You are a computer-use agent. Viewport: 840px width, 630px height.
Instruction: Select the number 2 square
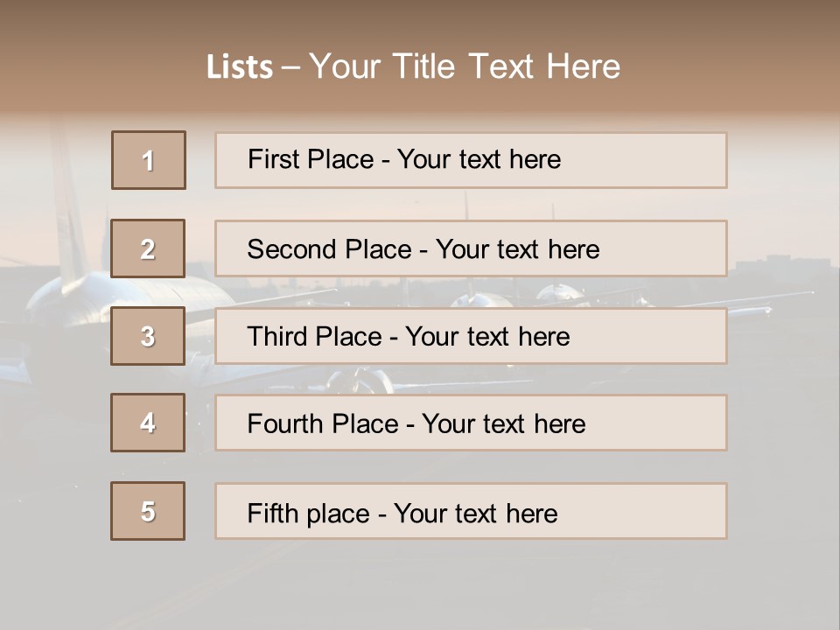pyautogui.click(x=148, y=248)
